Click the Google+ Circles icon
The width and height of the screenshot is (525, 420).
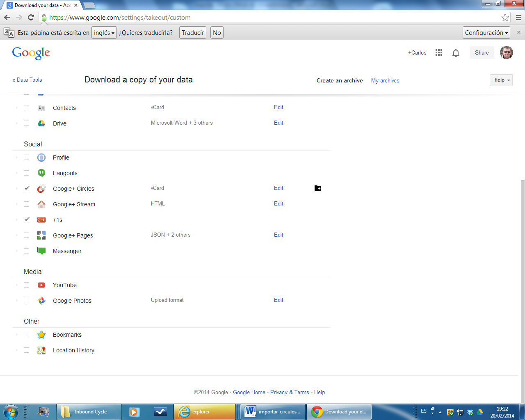41,189
